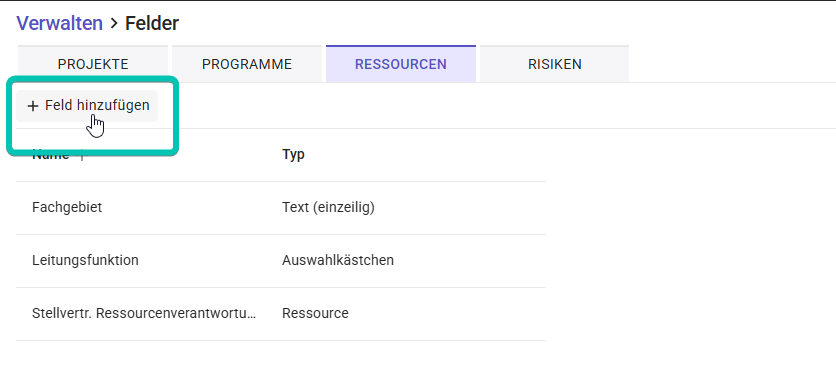Click the Felder breadcrumb title
This screenshot has width=836, height=365.
pos(152,23)
